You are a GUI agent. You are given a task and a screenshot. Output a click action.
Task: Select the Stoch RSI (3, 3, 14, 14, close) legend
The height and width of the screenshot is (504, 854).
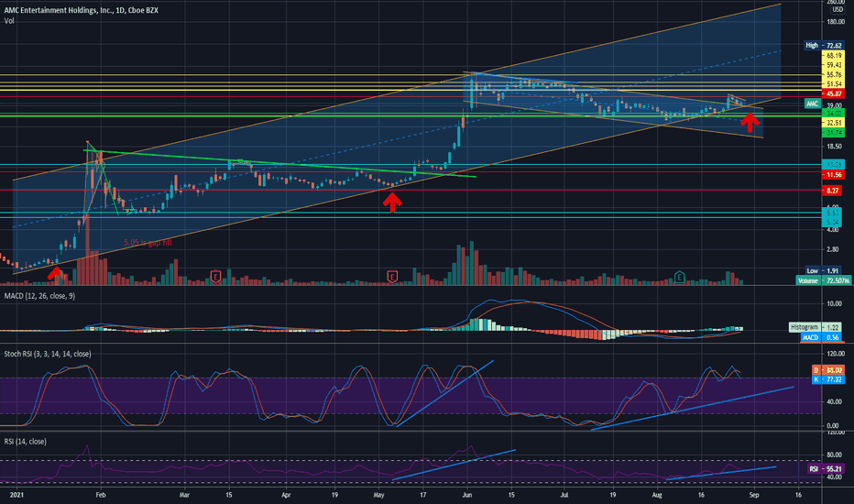[x=48, y=354]
